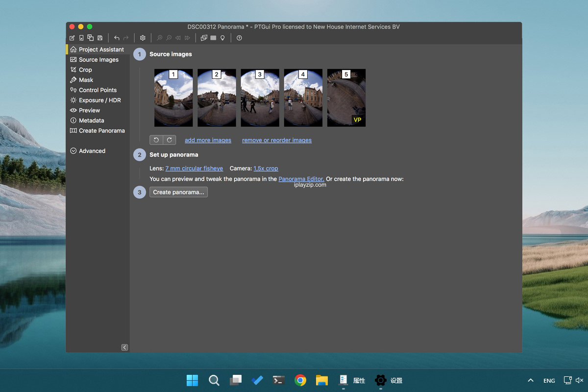The width and height of the screenshot is (588, 392).
Task: Click the previous image double-arrow icon
Action: point(178,38)
